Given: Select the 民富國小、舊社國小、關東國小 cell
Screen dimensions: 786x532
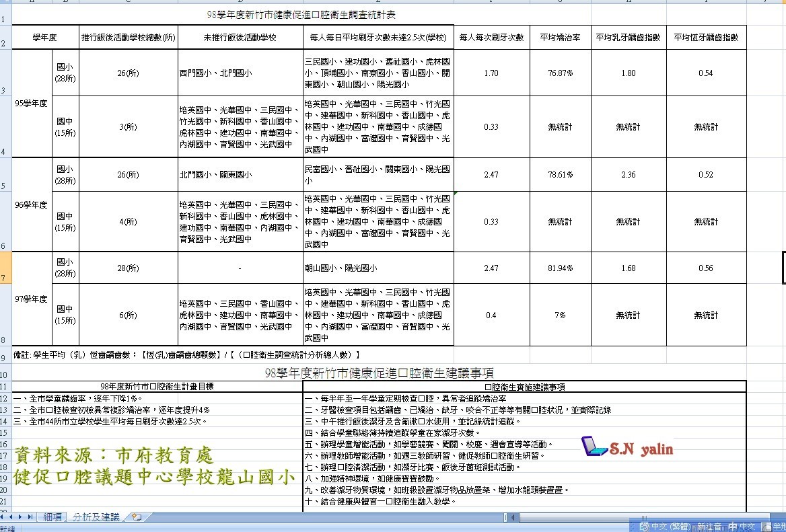Looking at the screenshot, I should (378, 175).
